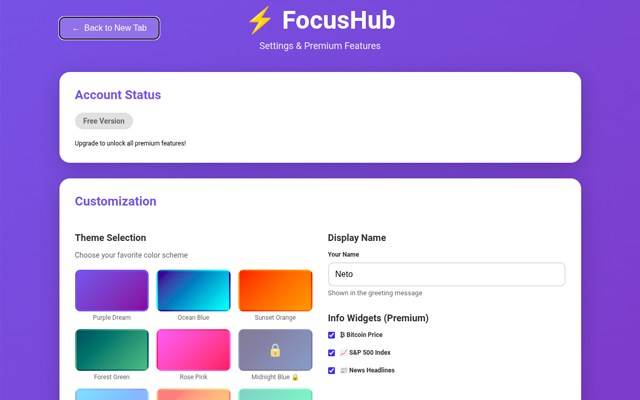Click the 'Midnight Blue' label text
The image size is (640, 400).
(271, 377)
